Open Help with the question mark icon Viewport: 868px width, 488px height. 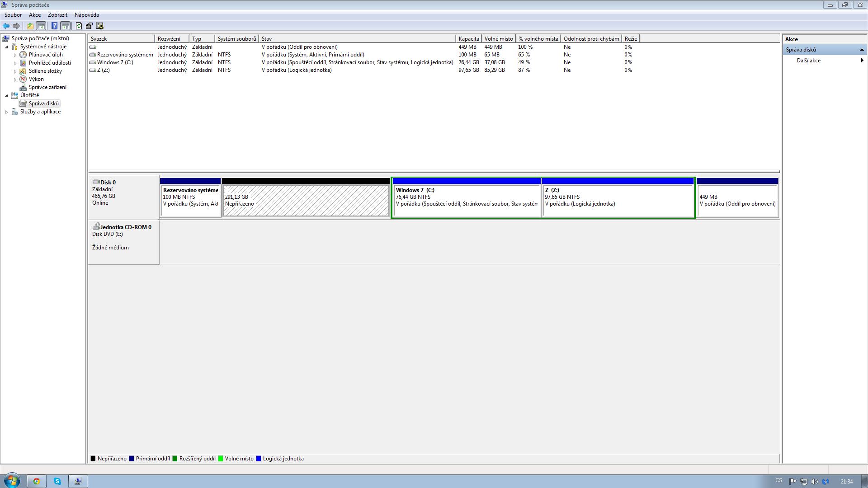pyautogui.click(x=54, y=26)
